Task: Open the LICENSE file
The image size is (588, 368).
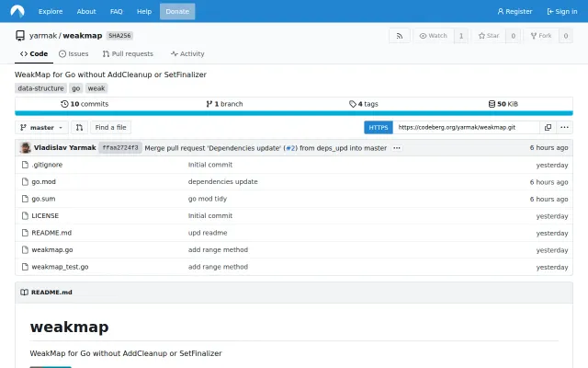Action: [45, 215]
